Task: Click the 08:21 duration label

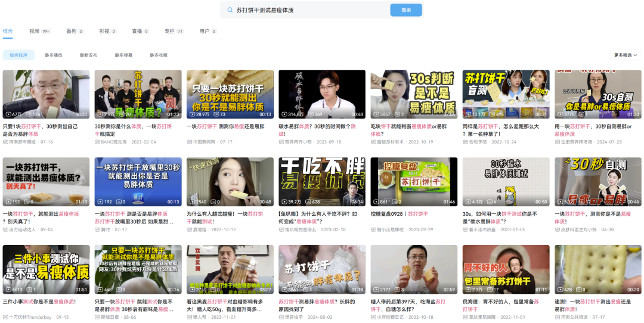Action: click(541, 114)
